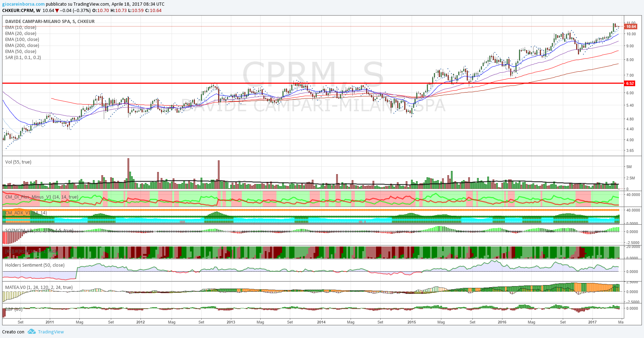Click the SAR (0.1, 0.1, 0.2) indicator label
Viewport: 644px width, 338px height.
pyautogui.click(x=23, y=58)
